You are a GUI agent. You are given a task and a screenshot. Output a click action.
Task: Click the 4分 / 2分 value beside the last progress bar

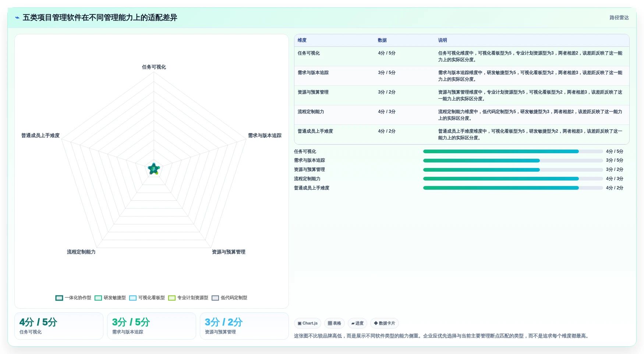(615, 188)
